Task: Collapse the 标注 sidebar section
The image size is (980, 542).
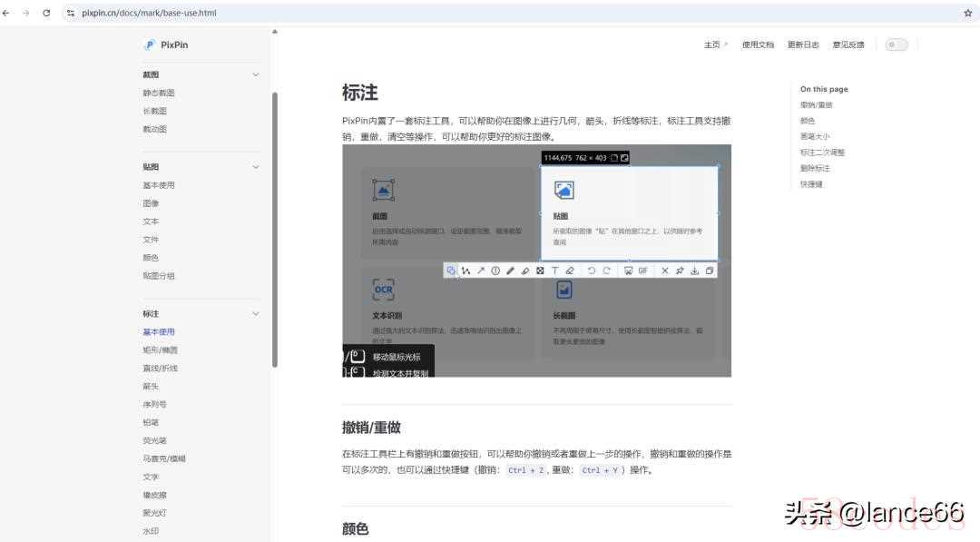Action: click(255, 314)
